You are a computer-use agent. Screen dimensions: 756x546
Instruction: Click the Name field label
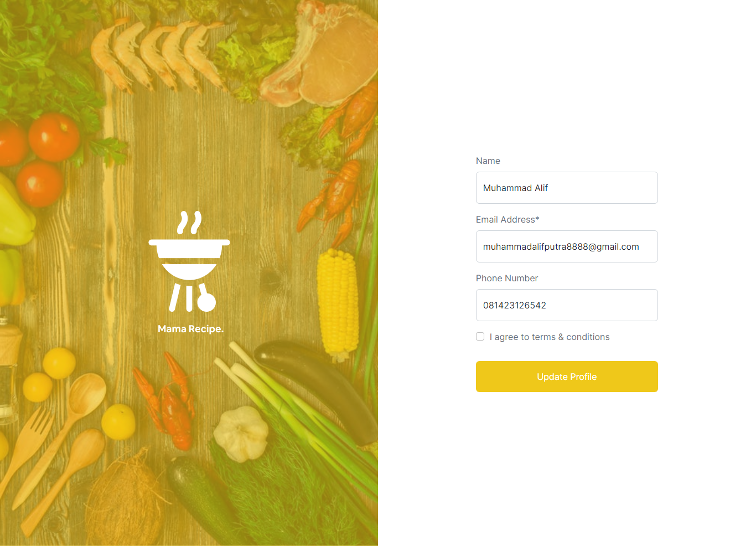488,161
